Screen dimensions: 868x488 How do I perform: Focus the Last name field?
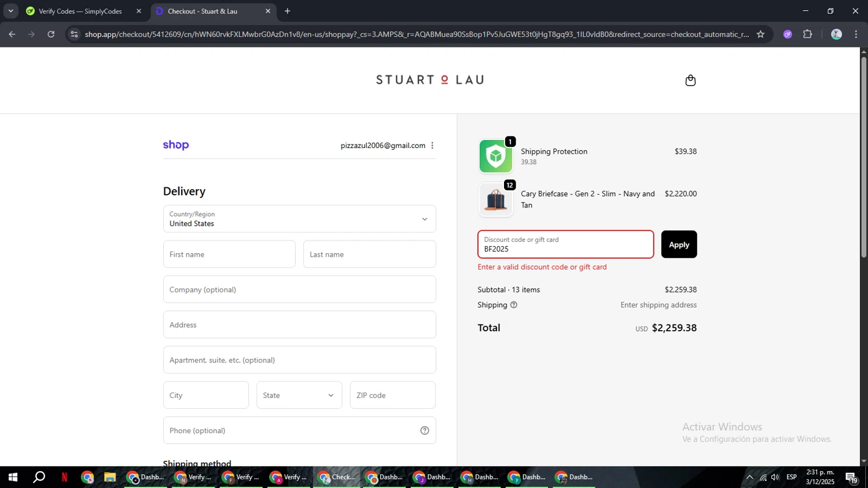point(369,254)
